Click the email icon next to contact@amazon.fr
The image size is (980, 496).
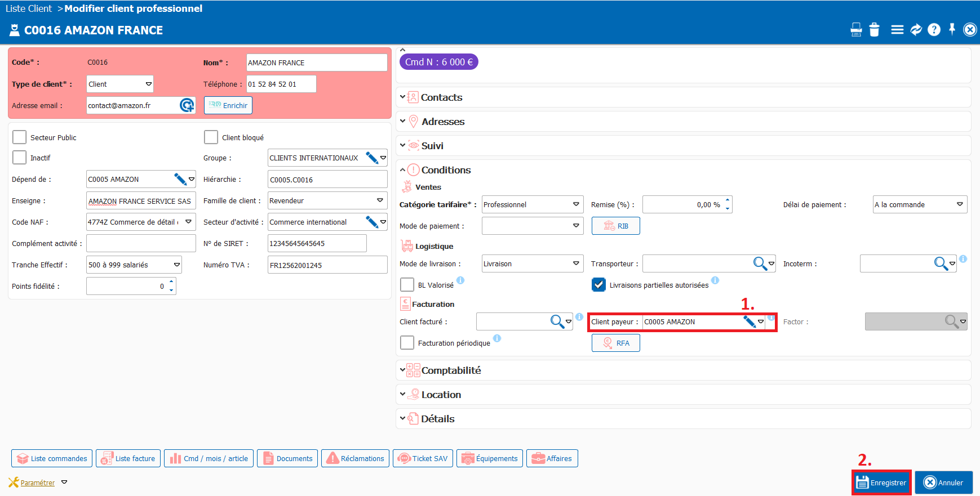click(x=187, y=105)
